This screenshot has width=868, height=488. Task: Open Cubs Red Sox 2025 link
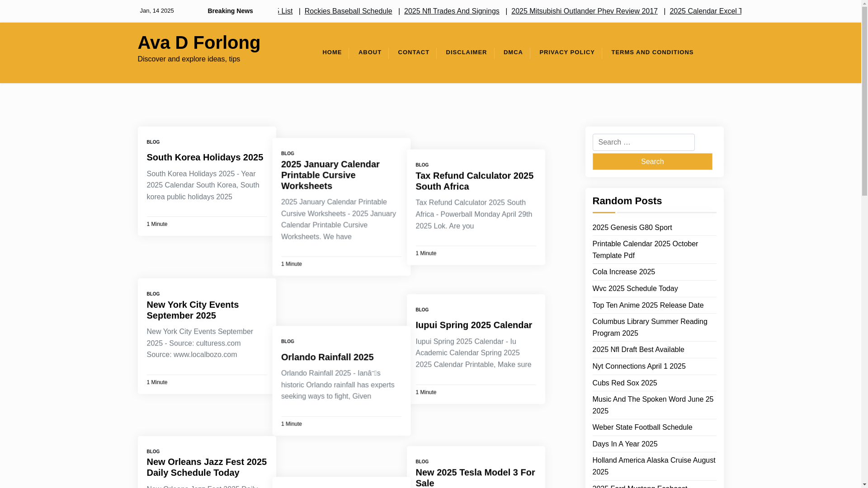click(624, 383)
